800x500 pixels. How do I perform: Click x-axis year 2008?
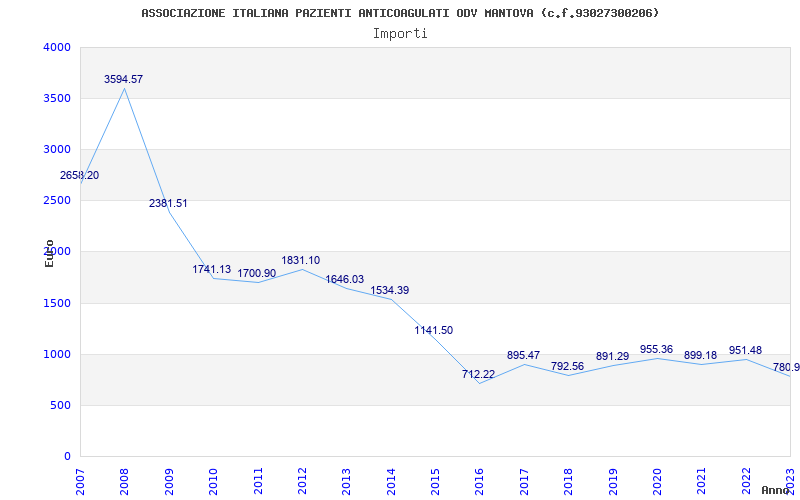(124, 481)
